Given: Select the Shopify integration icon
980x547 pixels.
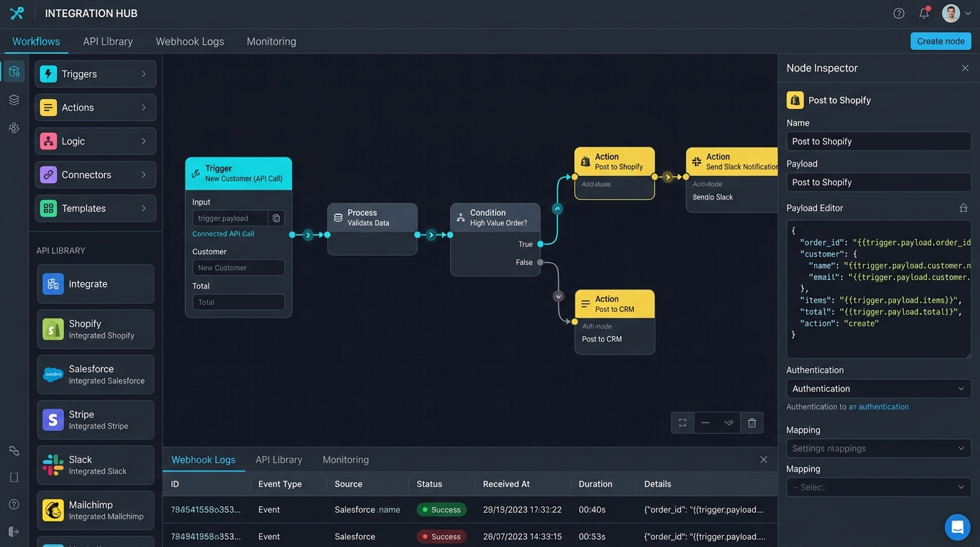Looking at the screenshot, I should (x=53, y=329).
